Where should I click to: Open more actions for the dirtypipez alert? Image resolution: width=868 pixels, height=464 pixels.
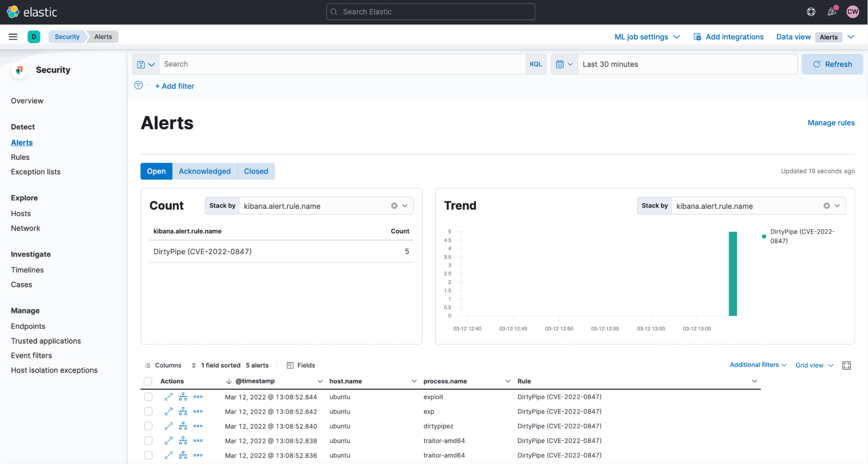pos(198,426)
